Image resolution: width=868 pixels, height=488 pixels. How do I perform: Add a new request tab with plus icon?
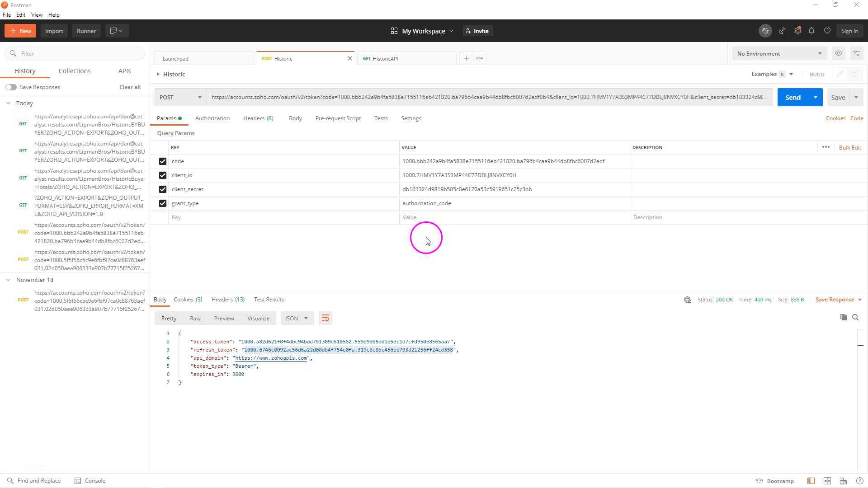coord(466,58)
